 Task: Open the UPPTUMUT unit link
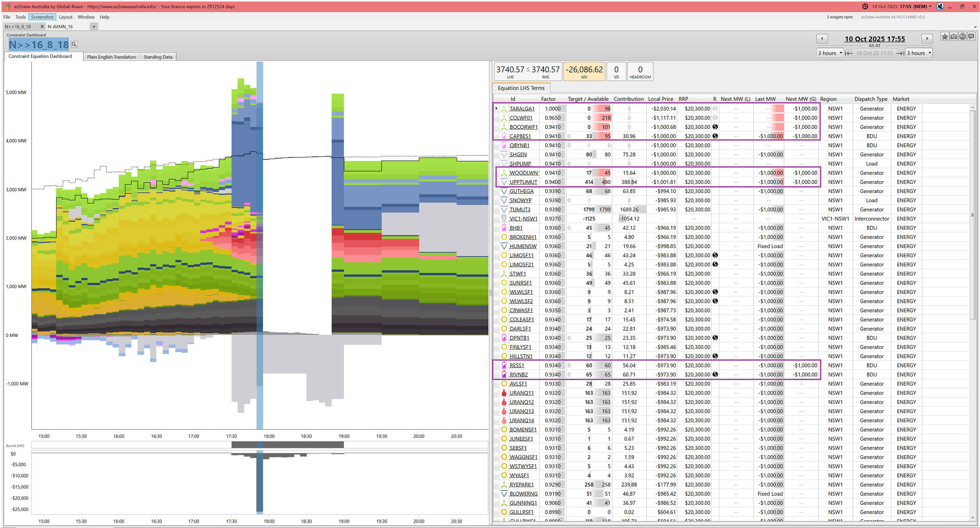(x=523, y=182)
